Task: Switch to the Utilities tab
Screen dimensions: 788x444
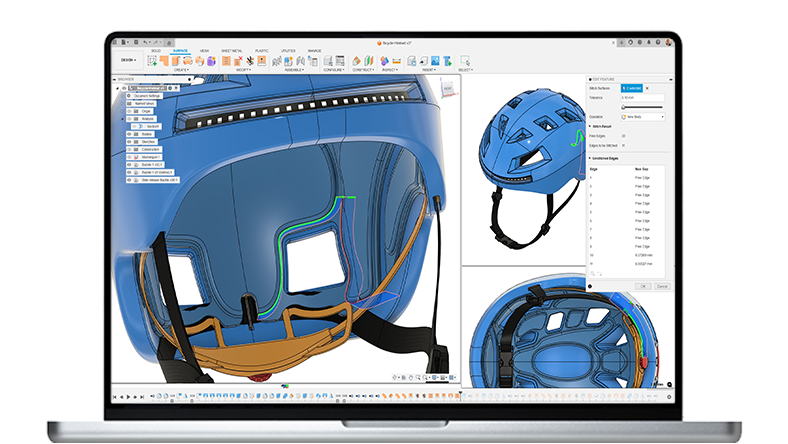Action: coord(288,51)
